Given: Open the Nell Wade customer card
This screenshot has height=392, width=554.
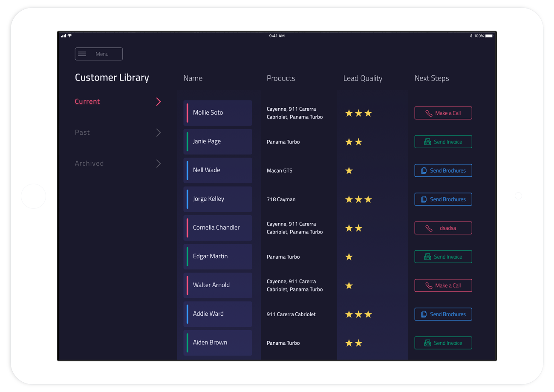Looking at the screenshot, I should (218, 170).
